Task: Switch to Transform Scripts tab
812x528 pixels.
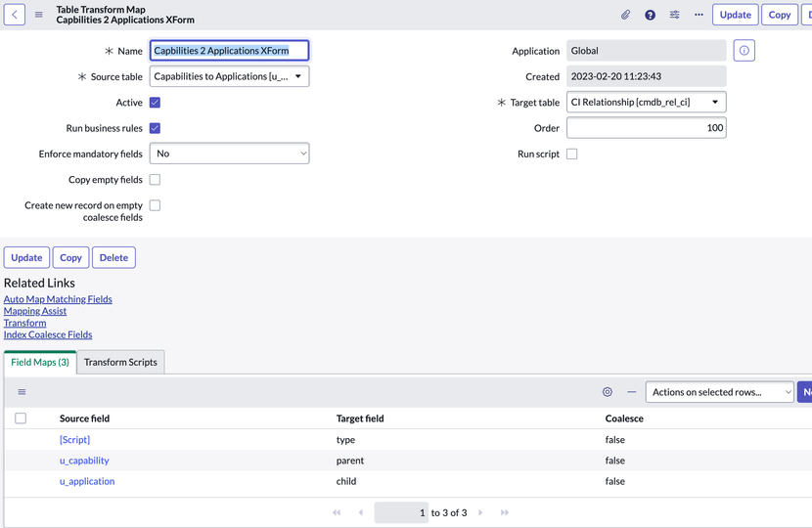Action: [x=120, y=362]
